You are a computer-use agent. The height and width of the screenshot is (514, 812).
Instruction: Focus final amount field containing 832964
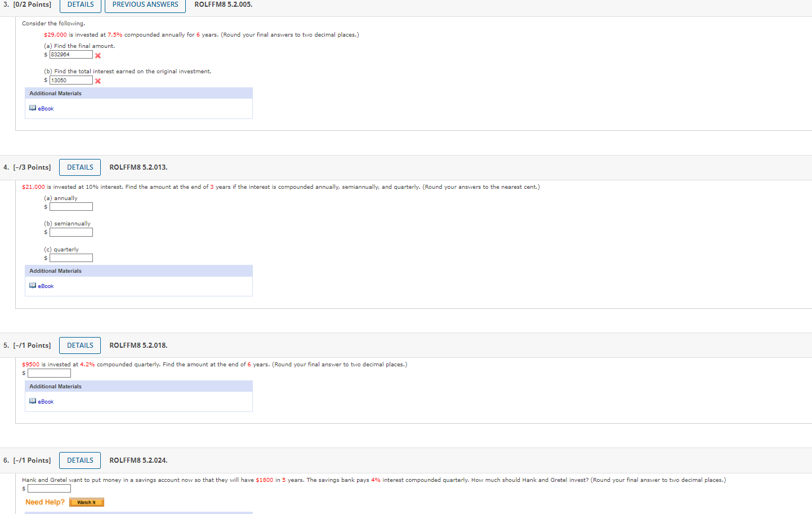[x=71, y=55]
